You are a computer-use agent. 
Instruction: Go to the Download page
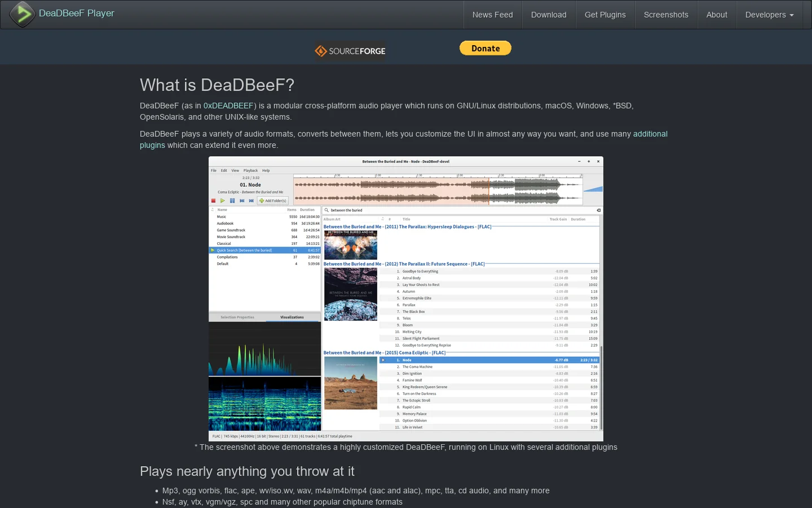[x=549, y=15]
